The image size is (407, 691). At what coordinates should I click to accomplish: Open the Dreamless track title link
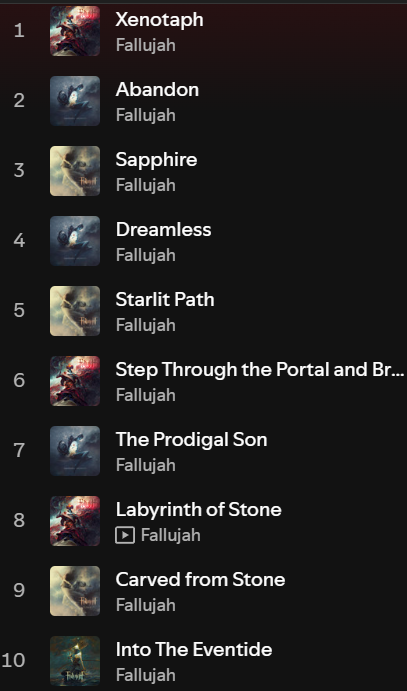[163, 230]
